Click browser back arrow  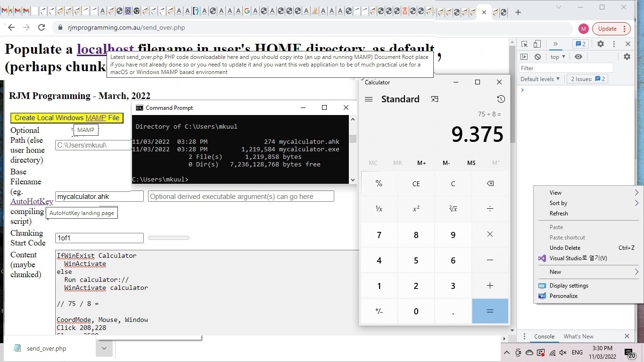coord(11,27)
